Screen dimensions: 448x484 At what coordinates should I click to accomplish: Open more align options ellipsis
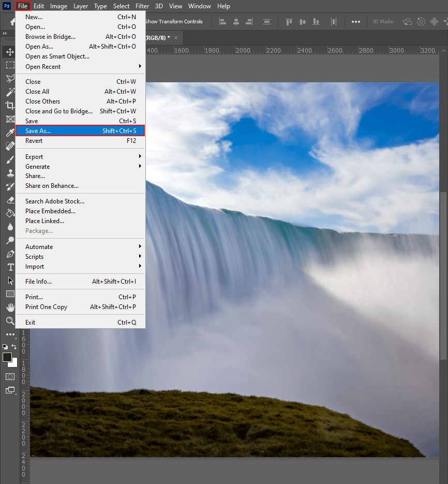[356, 22]
